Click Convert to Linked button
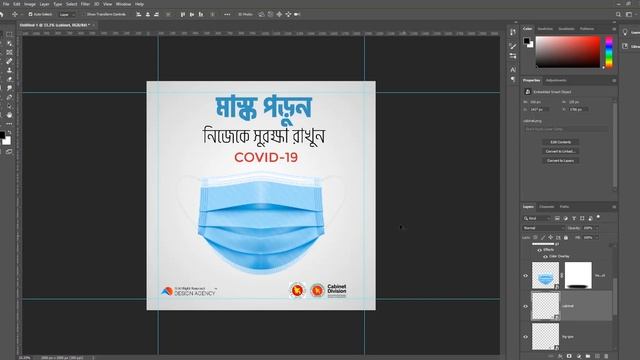Screen dimensions: 640x360 tap(561, 151)
